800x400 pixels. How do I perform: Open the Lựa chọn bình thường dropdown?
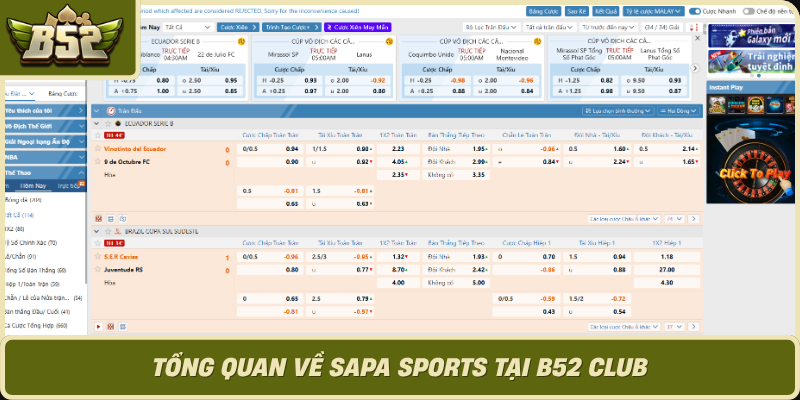pos(618,111)
